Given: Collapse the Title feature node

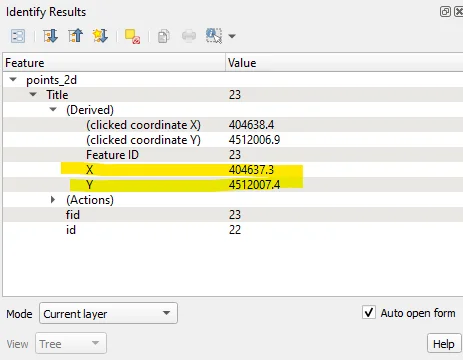Looking at the screenshot, I should coord(33,95).
